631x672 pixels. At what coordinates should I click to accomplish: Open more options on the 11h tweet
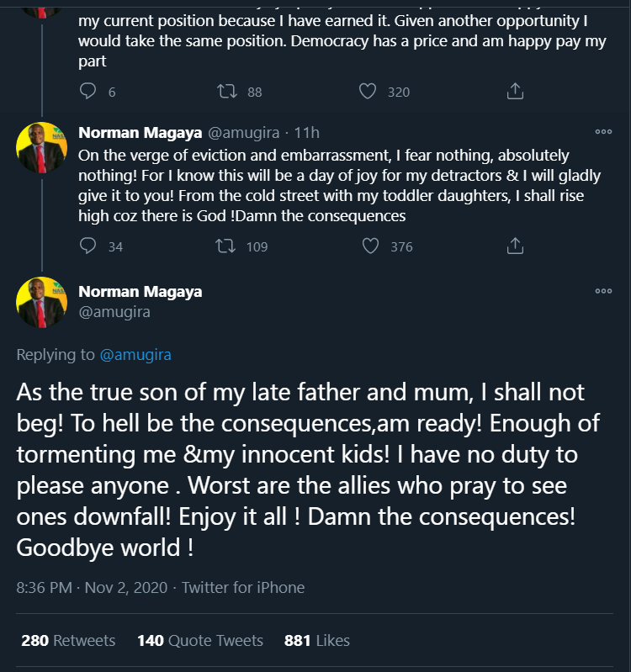(x=603, y=132)
